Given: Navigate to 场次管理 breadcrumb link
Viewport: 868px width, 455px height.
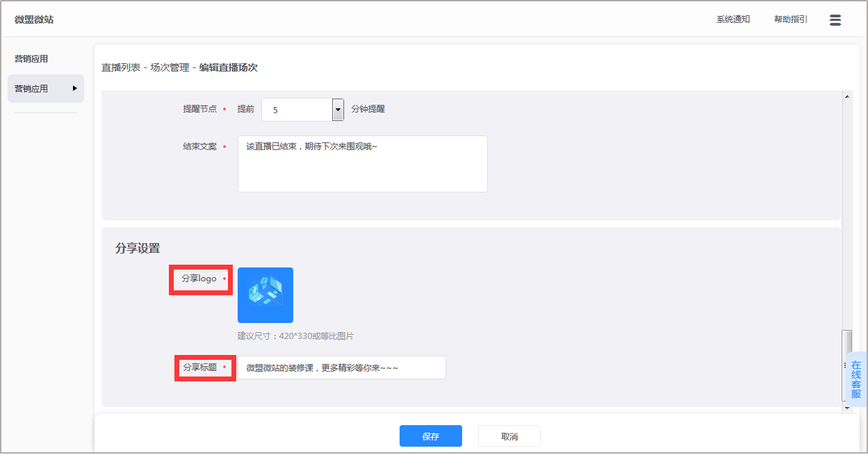Looking at the screenshot, I should pyautogui.click(x=170, y=67).
